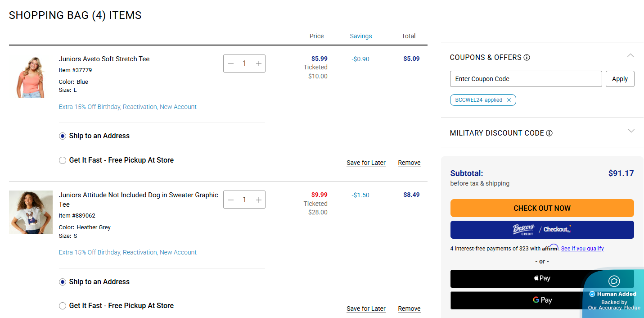Decrease quantity of Dog in Sweater Graphic Tee
The image size is (644, 318).
[x=231, y=200]
